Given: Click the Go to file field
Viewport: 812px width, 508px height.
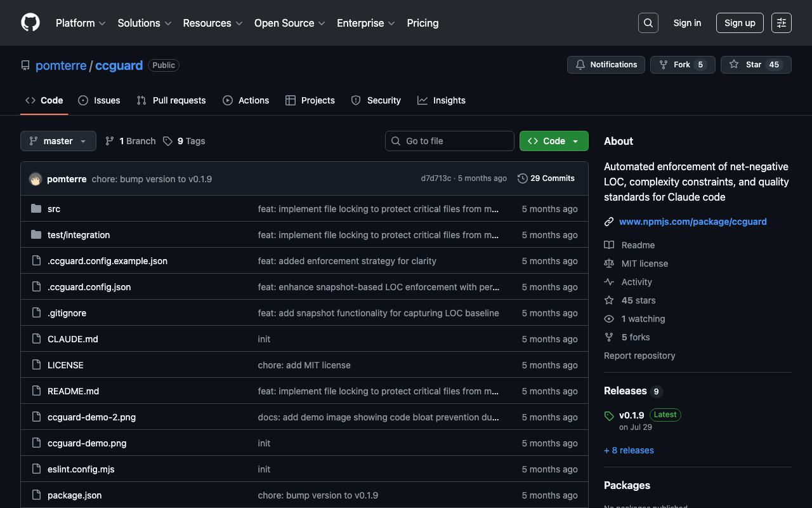Looking at the screenshot, I should [450, 141].
